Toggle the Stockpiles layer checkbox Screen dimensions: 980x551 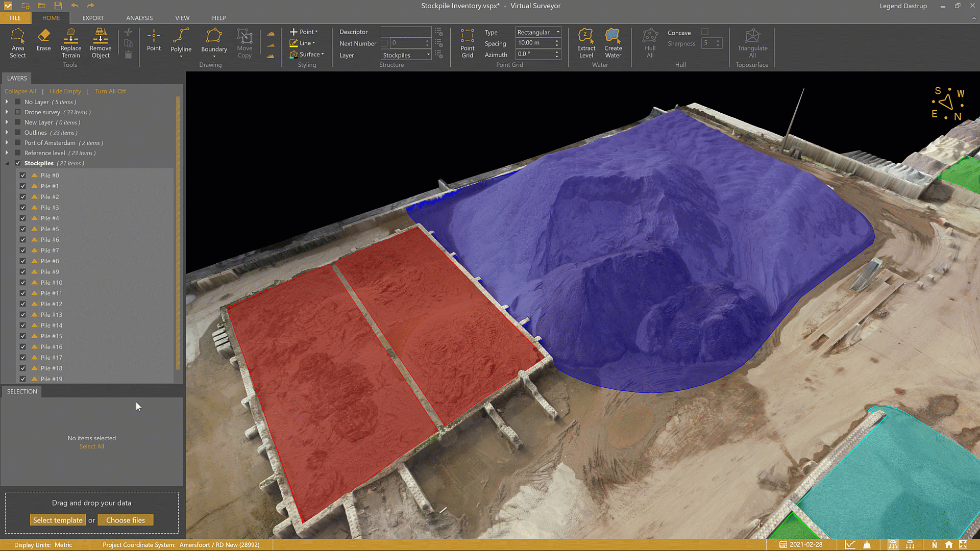pyautogui.click(x=18, y=163)
